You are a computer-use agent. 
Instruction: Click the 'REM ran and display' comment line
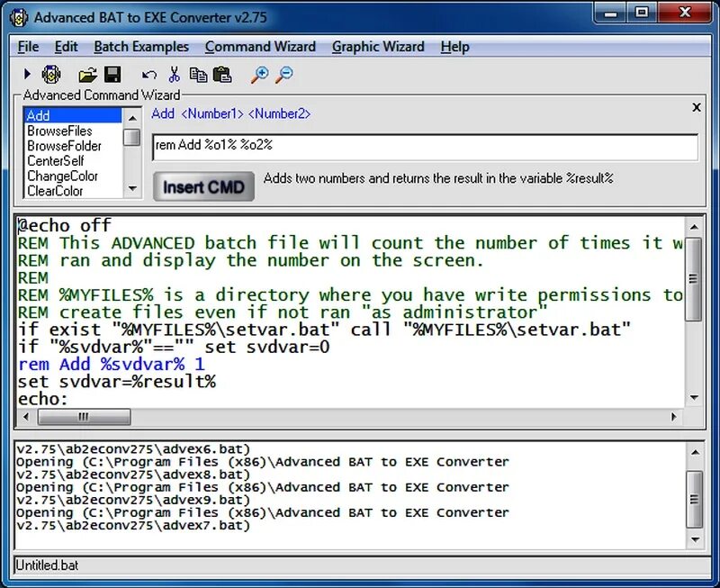251,260
